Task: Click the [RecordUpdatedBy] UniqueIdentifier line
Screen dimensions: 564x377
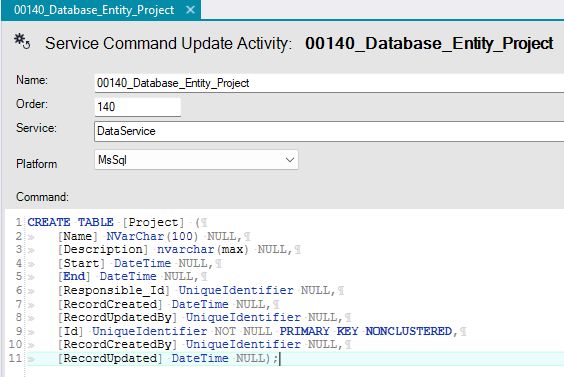Action: pos(204,318)
